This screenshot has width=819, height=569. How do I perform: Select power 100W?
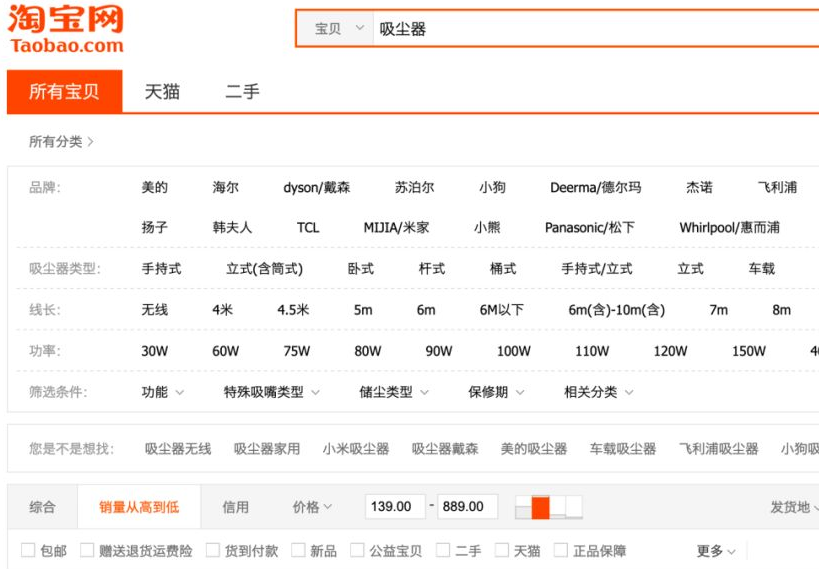(x=514, y=351)
